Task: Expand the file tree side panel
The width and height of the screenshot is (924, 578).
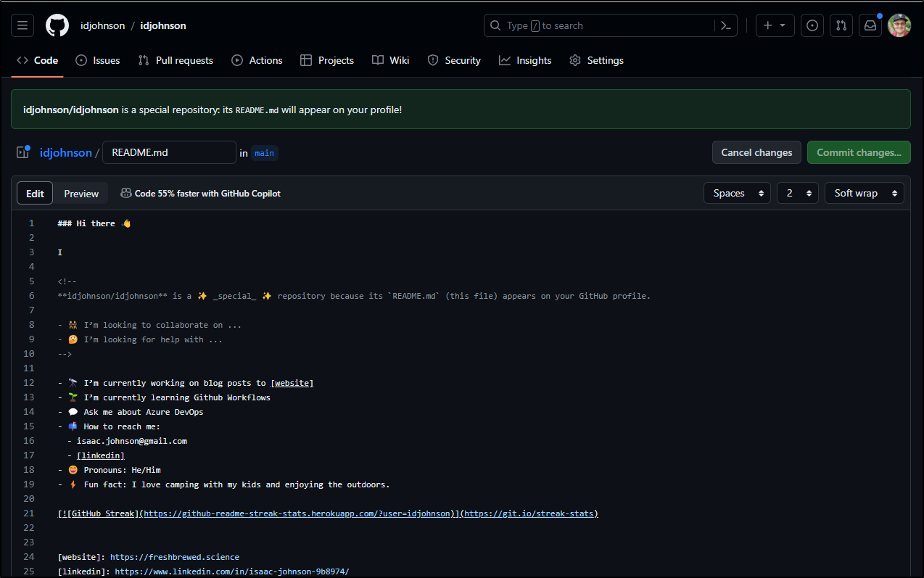Action: (22, 152)
